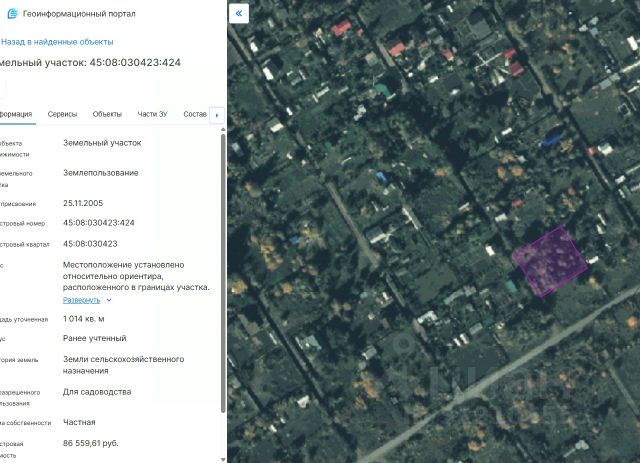The width and height of the screenshot is (640, 463).
Task: Select the Состав tab
Action: click(195, 114)
